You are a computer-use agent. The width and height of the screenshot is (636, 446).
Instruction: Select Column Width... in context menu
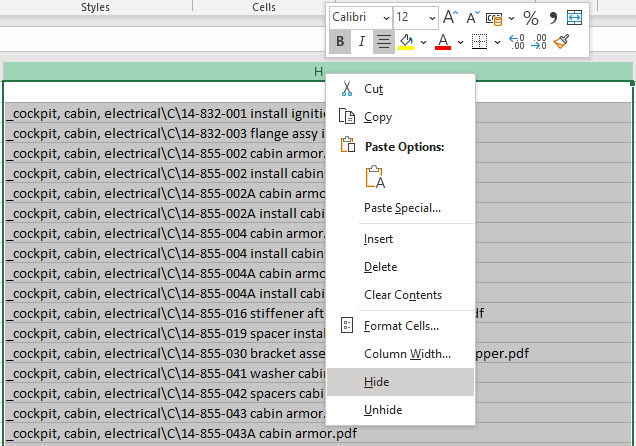point(407,354)
